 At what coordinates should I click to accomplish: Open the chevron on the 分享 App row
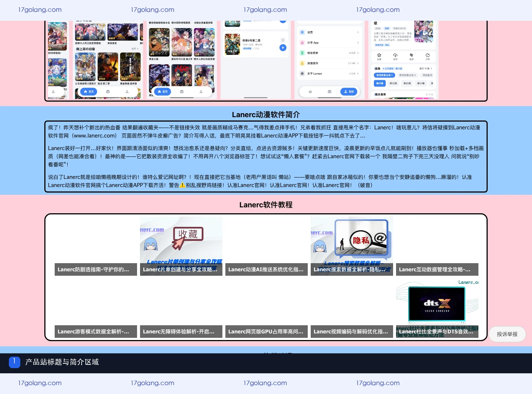point(358,43)
